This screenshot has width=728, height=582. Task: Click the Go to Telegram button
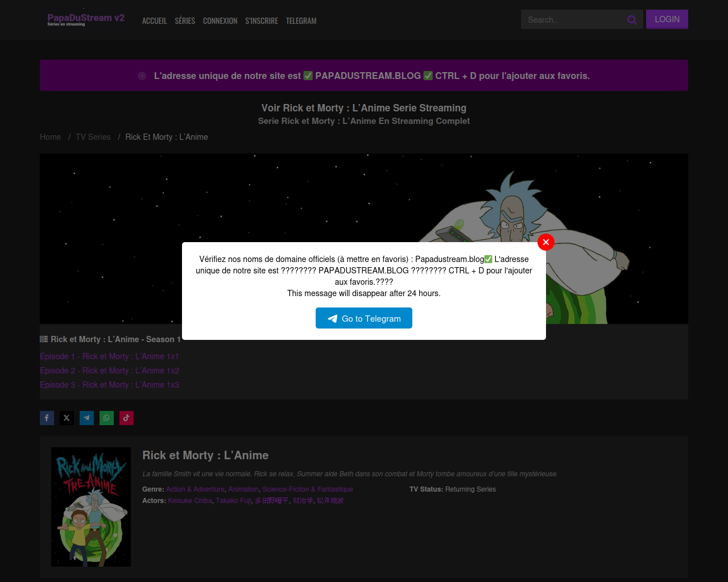364,318
